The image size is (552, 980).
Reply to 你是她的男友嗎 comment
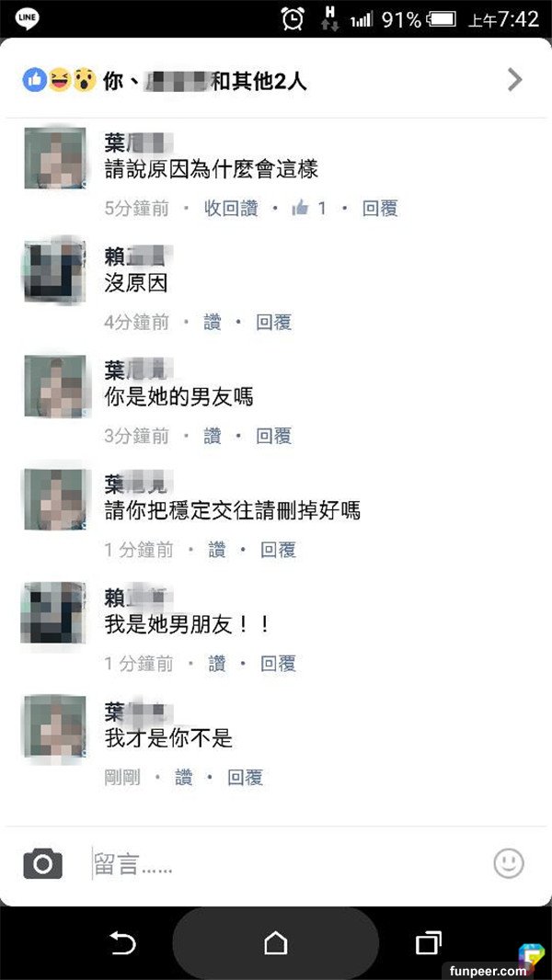click(x=274, y=437)
